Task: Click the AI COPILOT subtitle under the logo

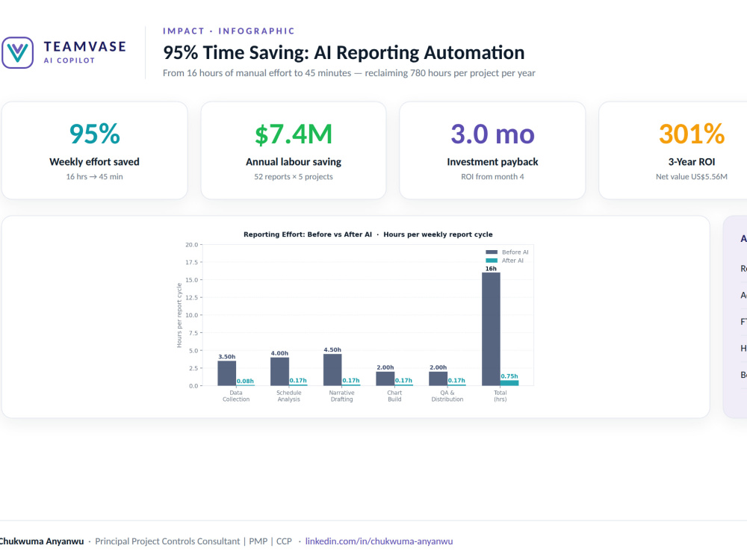Action: 69,60
